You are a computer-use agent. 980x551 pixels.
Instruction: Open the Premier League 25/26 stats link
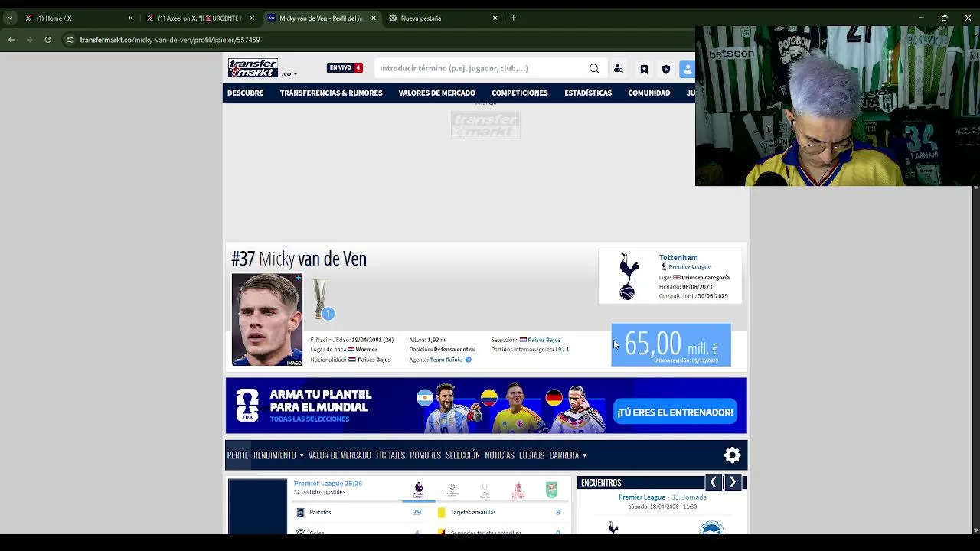tap(328, 484)
